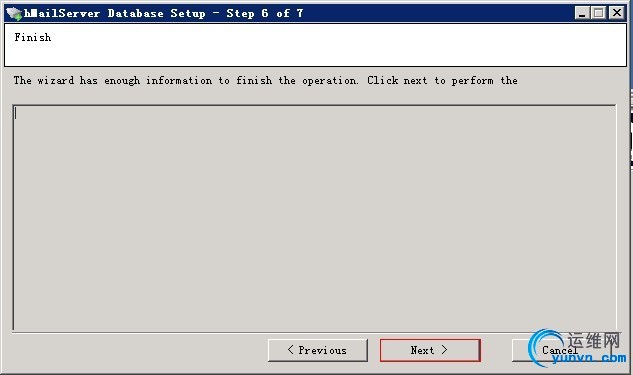Click the white header panel area
633x375 pixels.
(x=315, y=45)
